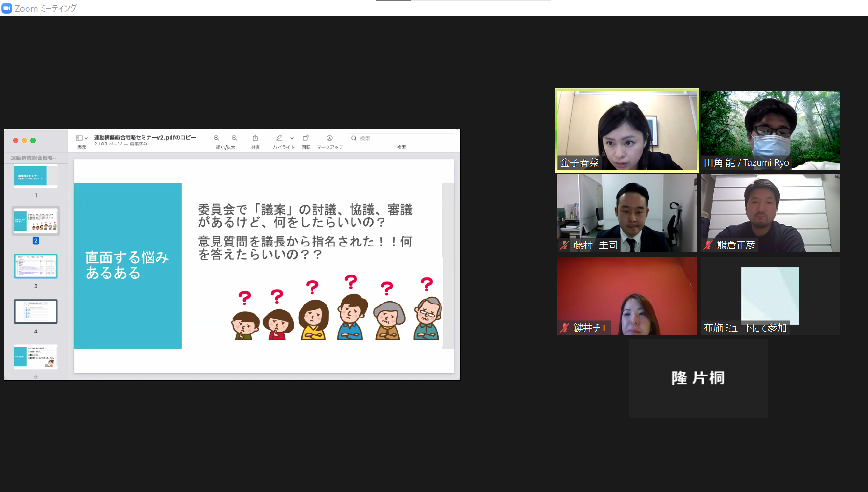Click the sidebar view (表示) icon
The image size is (868, 492).
tap(79, 138)
